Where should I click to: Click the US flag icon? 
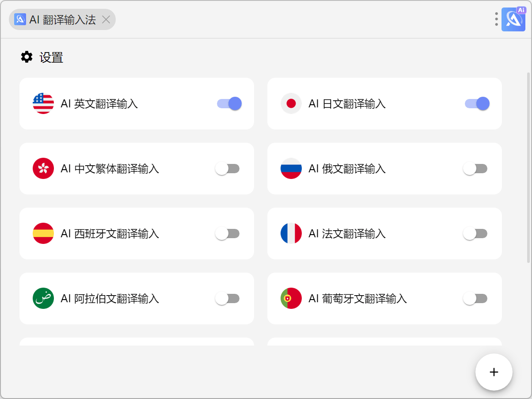click(43, 103)
